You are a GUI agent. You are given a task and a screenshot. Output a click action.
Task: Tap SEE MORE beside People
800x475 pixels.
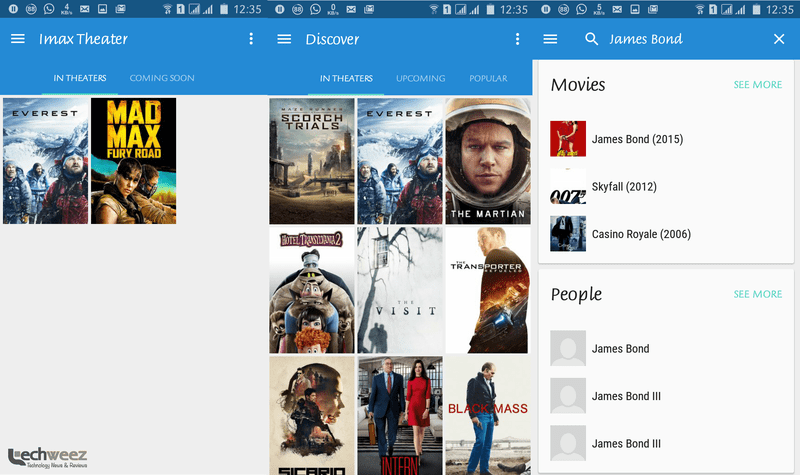coord(758,294)
